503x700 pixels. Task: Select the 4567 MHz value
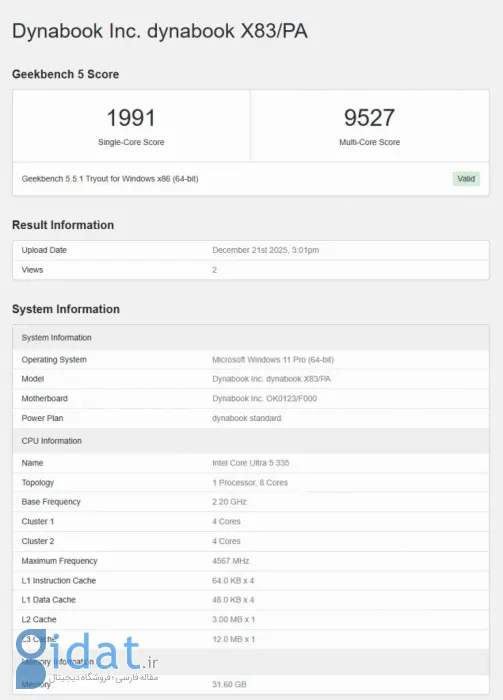tap(231, 561)
